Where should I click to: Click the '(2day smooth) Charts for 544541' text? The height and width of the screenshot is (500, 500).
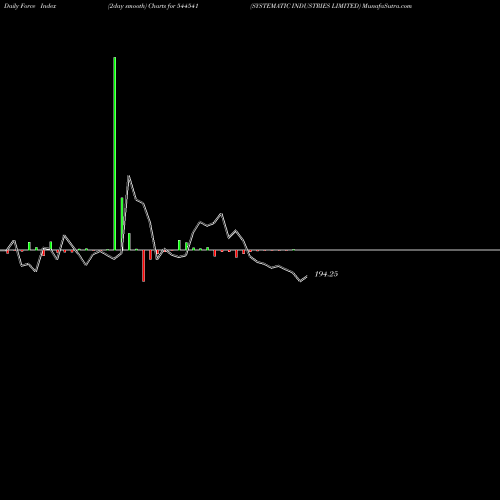(x=153, y=6)
